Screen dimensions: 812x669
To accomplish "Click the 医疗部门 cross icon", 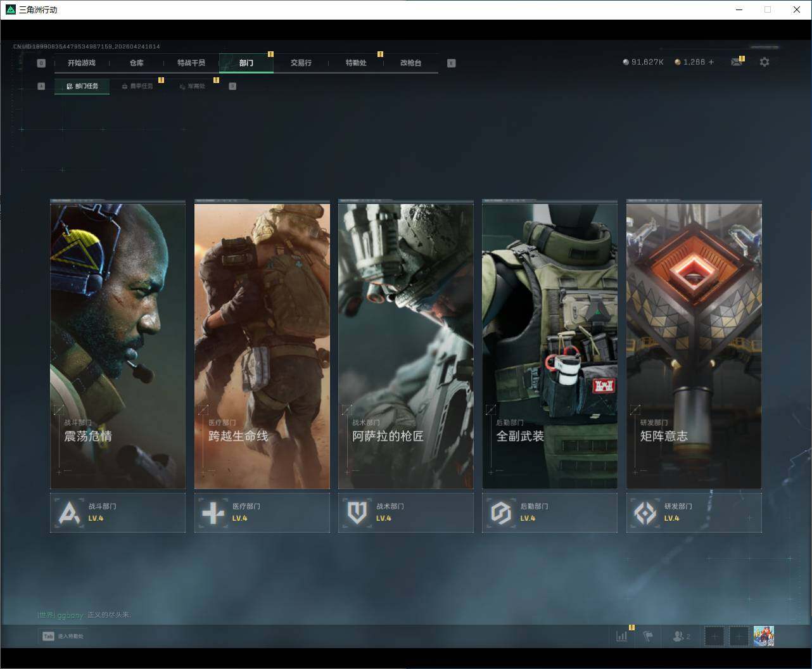I will [213, 513].
